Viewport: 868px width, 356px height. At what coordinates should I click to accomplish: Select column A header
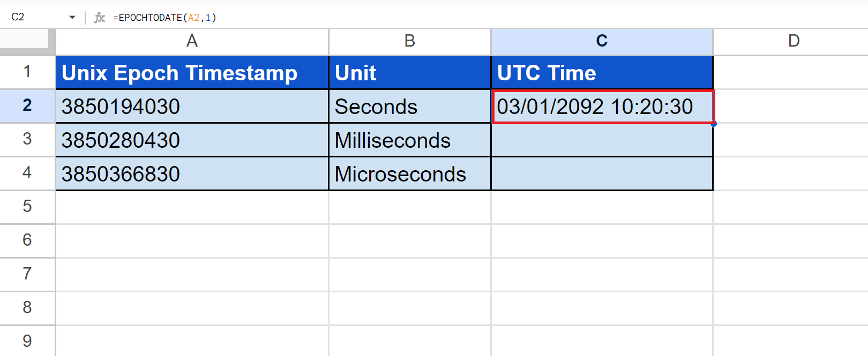click(192, 41)
